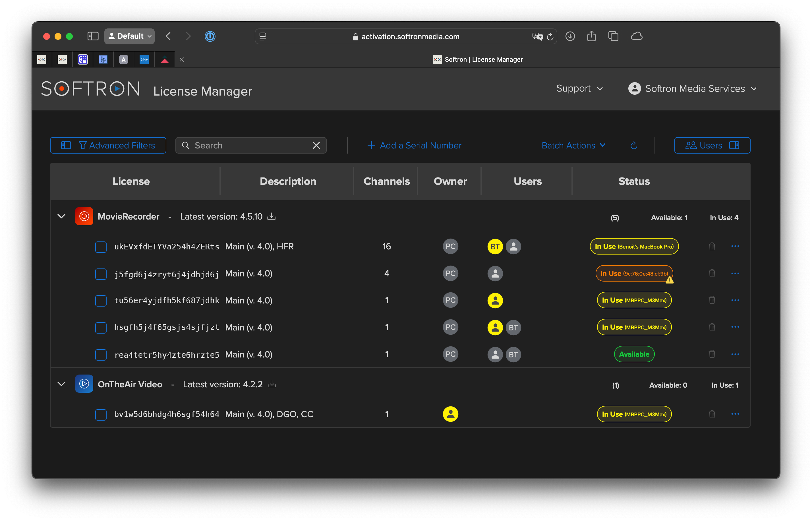
Task: Click trash icon for j5fgd6j4zryt6j4jdhjd6j license
Action: 712,273
